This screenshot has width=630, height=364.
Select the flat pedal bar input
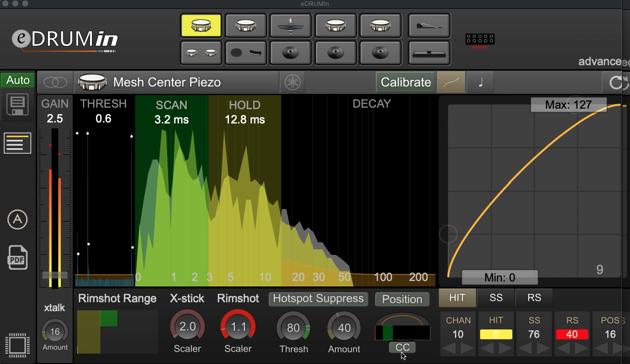(x=429, y=52)
